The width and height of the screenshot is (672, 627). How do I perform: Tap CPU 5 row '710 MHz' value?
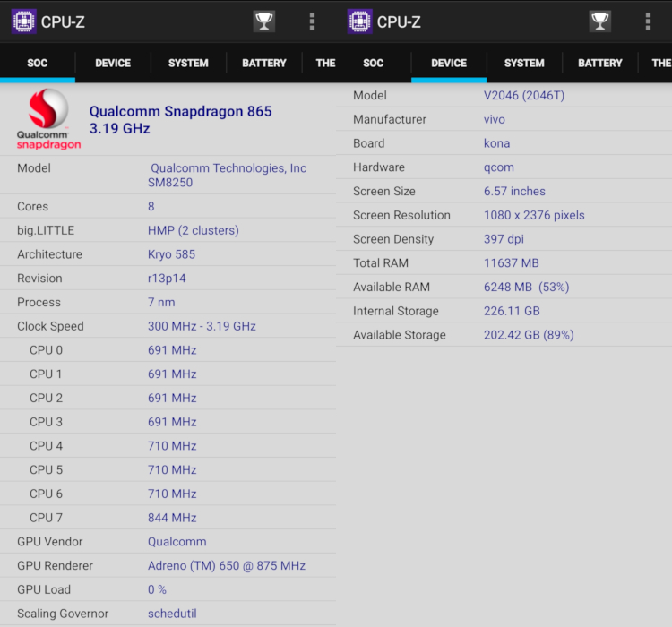click(172, 470)
